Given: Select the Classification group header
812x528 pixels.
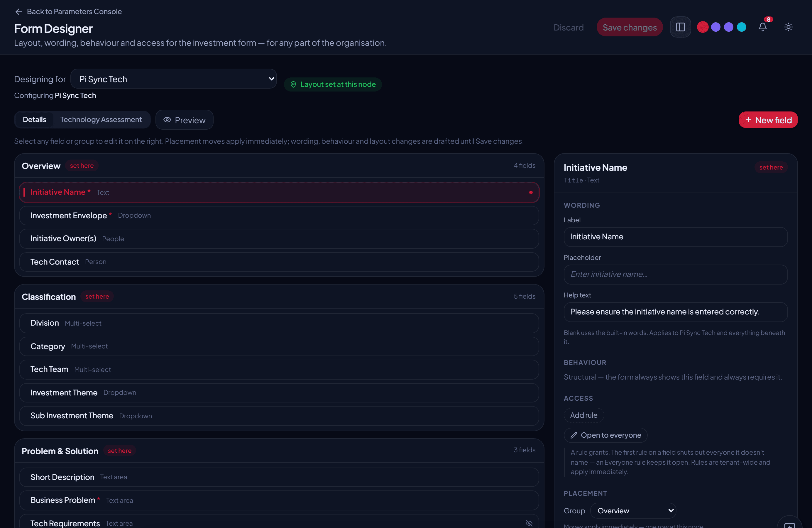Looking at the screenshot, I should 279,296.
